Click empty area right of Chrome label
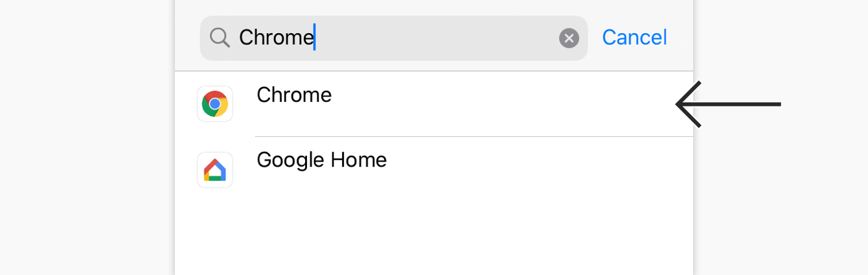 click(x=499, y=104)
